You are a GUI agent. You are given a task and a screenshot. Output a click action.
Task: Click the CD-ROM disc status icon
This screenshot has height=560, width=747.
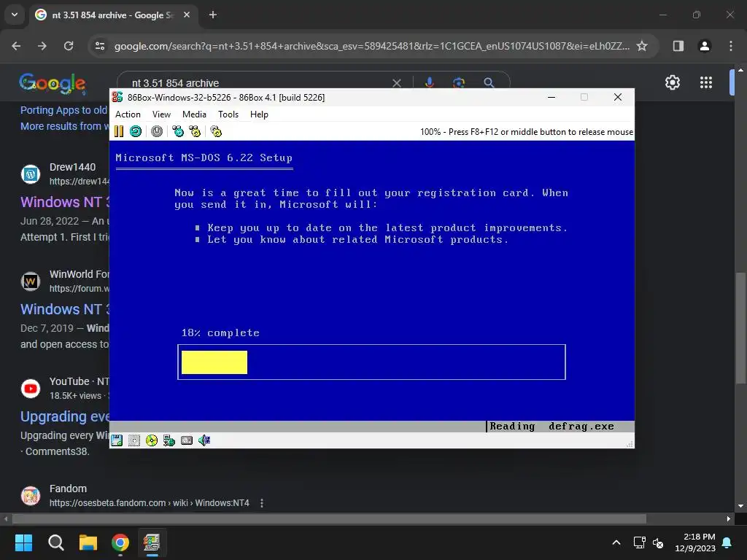tap(152, 440)
